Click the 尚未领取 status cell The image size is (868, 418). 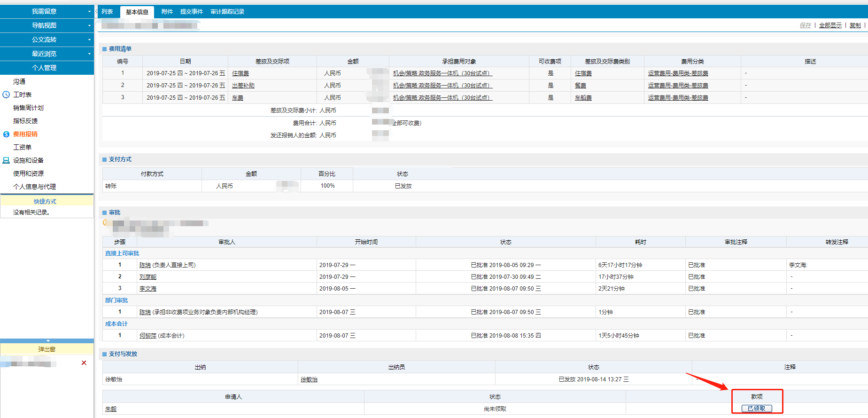(x=495, y=409)
